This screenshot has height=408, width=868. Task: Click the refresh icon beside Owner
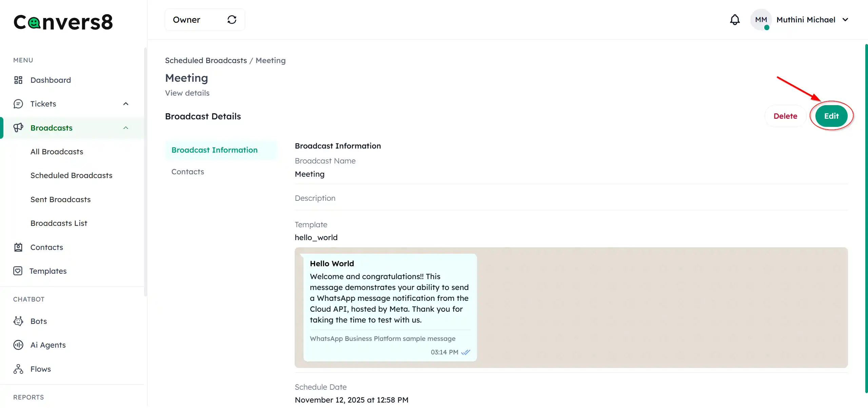tap(232, 20)
